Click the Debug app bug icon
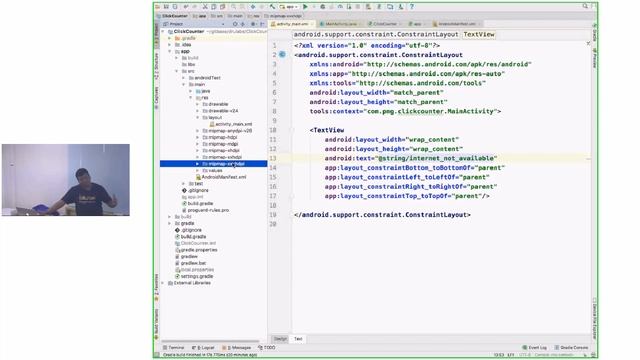Screen dimensions: 640x360 [322, 7]
